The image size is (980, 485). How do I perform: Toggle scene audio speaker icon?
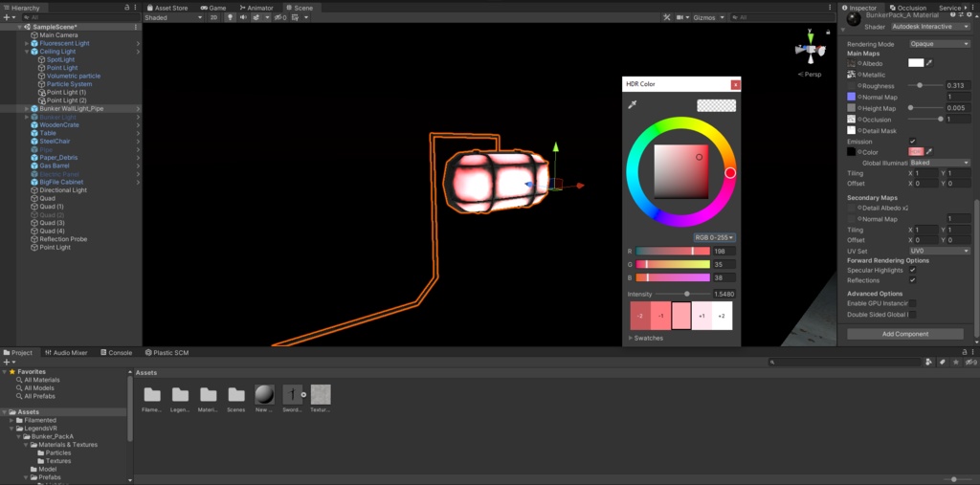click(x=243, y=17)
